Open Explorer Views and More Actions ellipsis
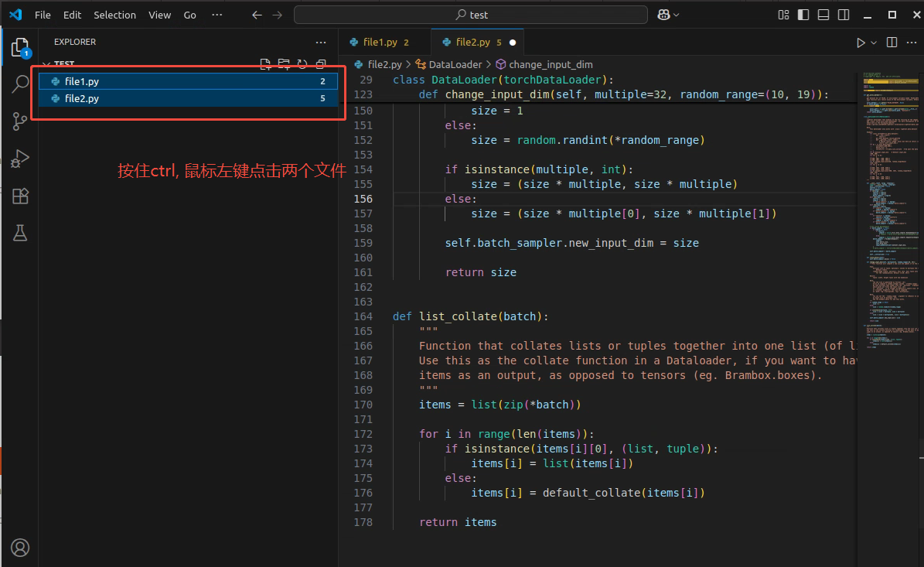 [321, 43]
